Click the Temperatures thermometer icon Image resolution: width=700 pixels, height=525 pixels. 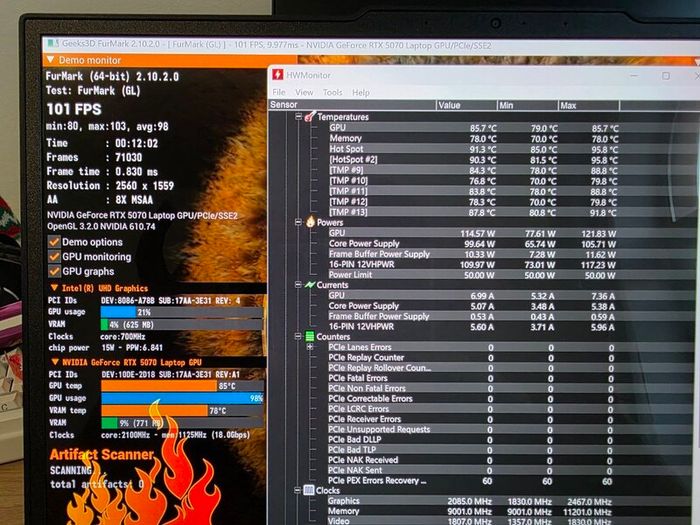click(310, 117)
